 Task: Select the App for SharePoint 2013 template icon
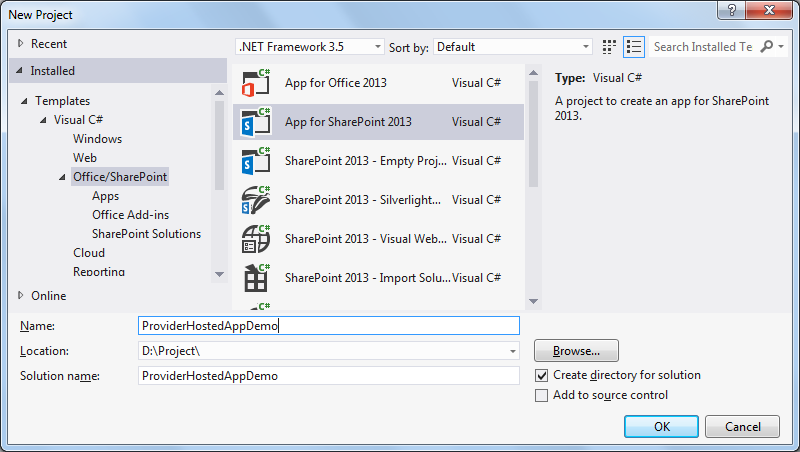click(256, 122)
